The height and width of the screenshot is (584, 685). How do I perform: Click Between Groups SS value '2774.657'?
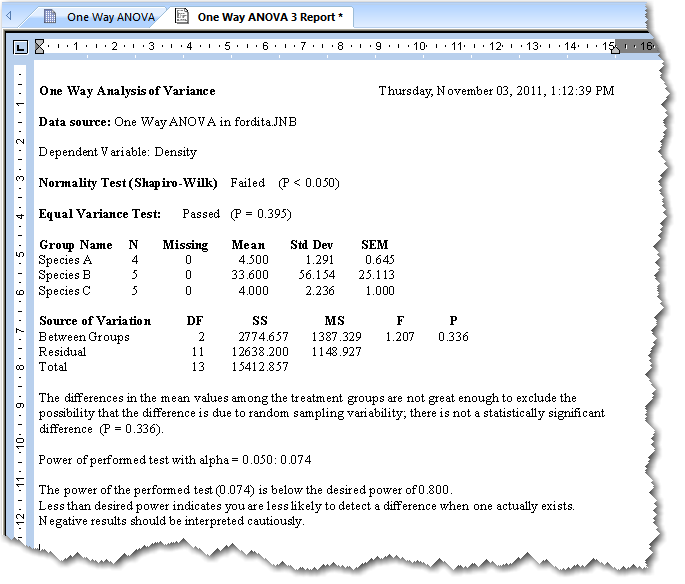click(x=263, y=337)
